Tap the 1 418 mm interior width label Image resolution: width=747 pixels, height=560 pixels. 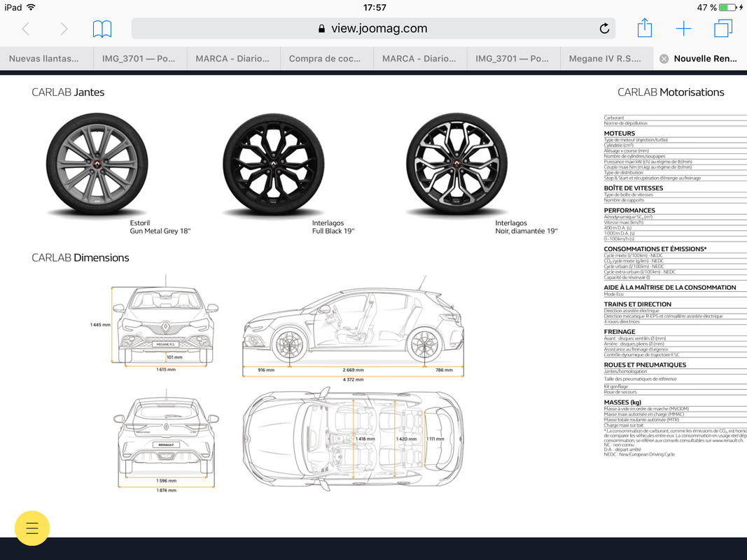coord(365,439)
